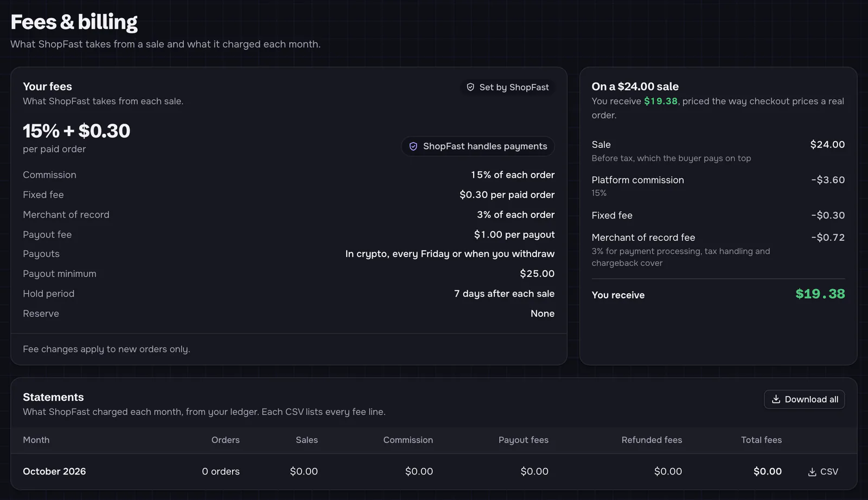This screenshot has width=868, height=500.
Task: Click the Sale amount $24.00
Action: 827,145
